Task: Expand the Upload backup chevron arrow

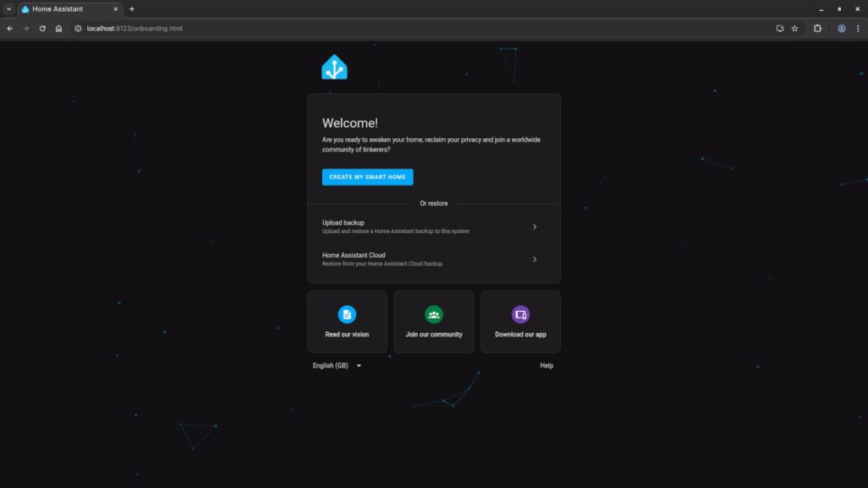Action: pos(535,227)
